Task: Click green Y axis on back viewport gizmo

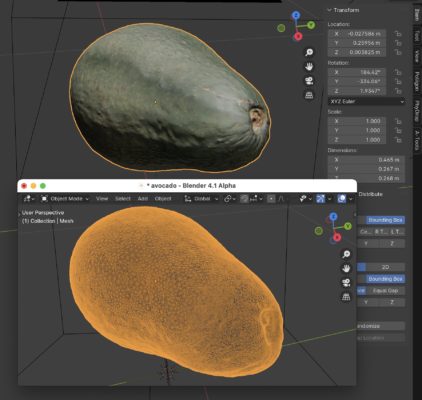Action: click(x=311, y=25)
